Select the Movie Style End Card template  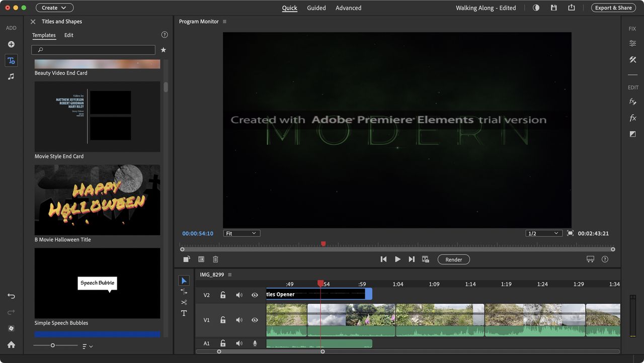click(x=97, y=117)
